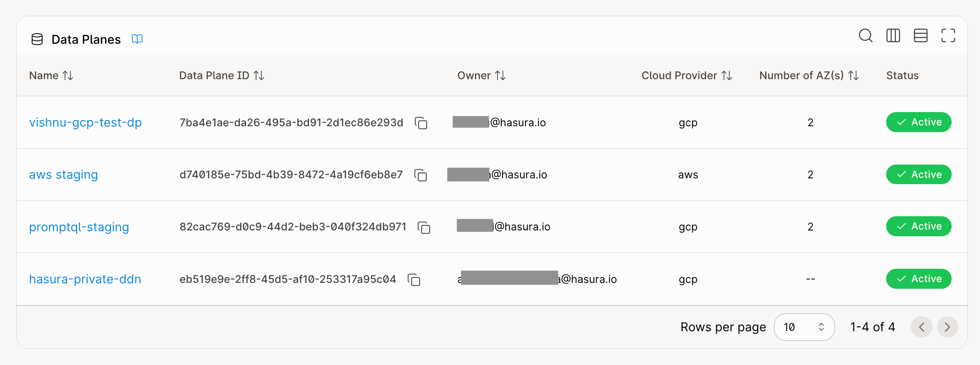
Task: Click the Active status badge for promptql-staging
Action: tap(919, 226)
